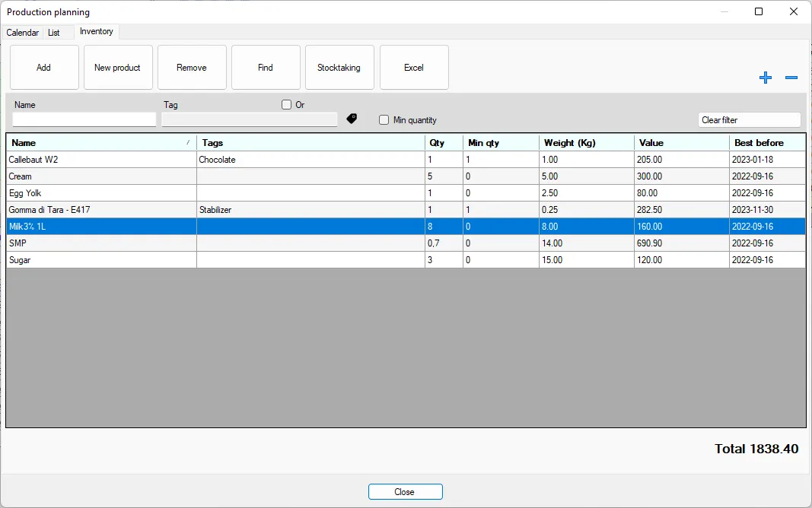Click the blue minus icon

click(x=791, y=78)
